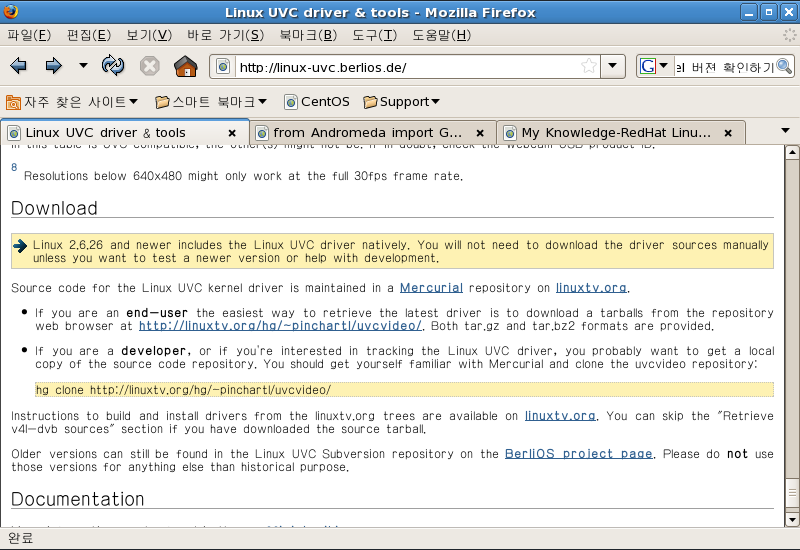Expand the Support bookmarks folder
Viewport: 800px width, 550px height.
point(401,102)
